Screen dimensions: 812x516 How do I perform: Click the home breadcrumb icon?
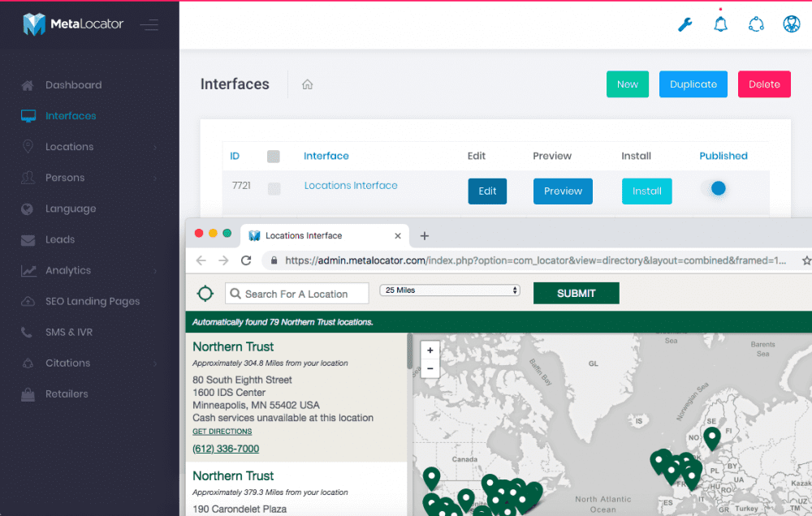pos(308,84)
